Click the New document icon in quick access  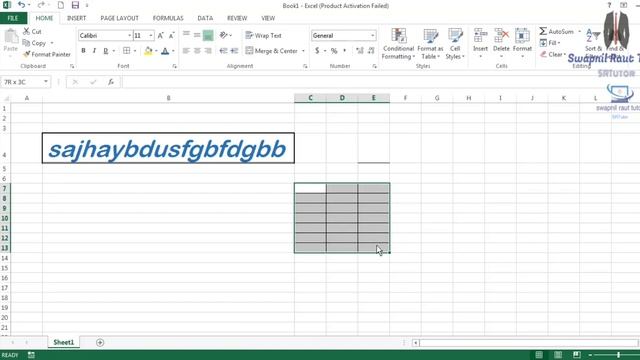[60, 5]
